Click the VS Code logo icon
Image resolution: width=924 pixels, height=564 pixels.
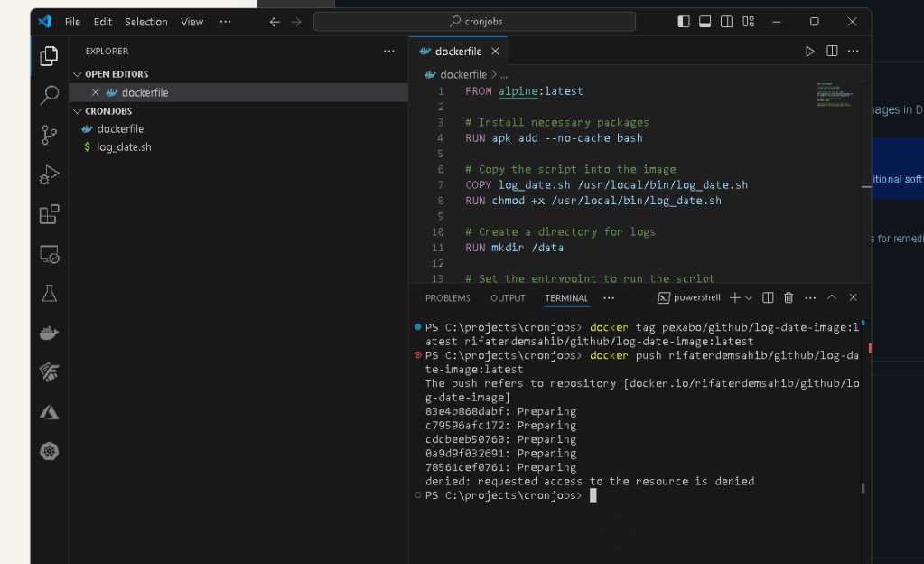pyautogui.click(x=45, y=21)
